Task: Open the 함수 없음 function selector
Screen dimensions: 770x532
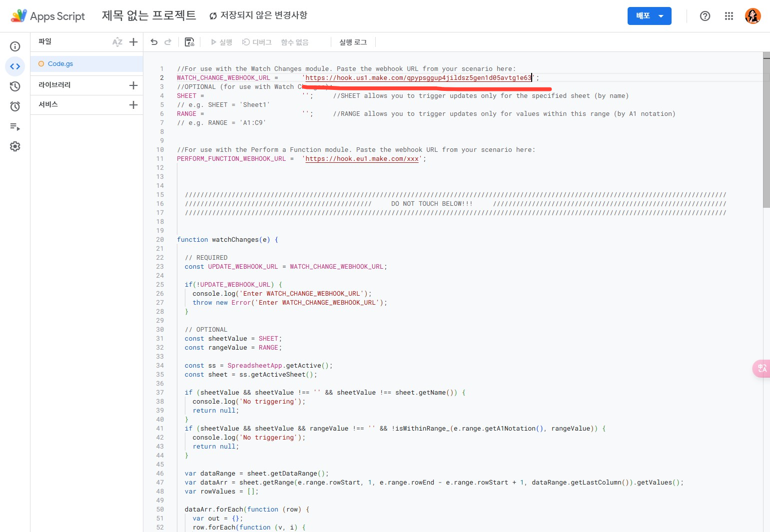Action: [x=295, y=42]
